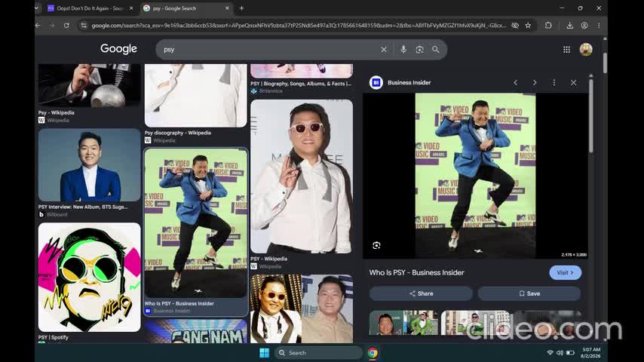Open the Chrome extensions puzzle icon
Image resolution: width=644 pixels, height=362 pixels.
pyautogui.click(x=548, y=26)
